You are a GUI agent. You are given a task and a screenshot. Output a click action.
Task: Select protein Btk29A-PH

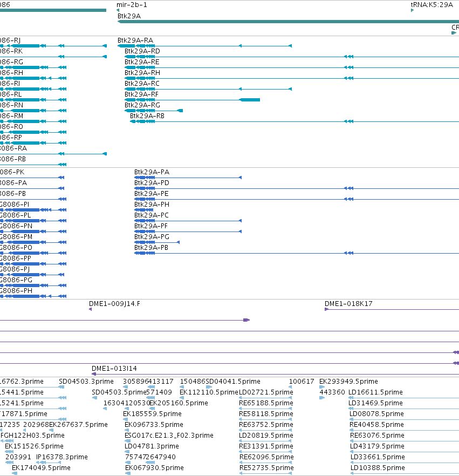(x=145, y=210)
